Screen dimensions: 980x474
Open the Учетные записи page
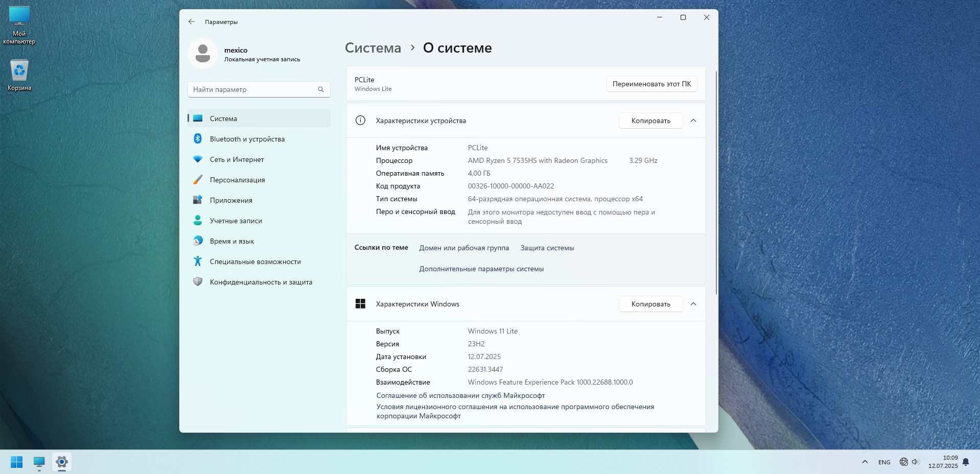point(259,221)
